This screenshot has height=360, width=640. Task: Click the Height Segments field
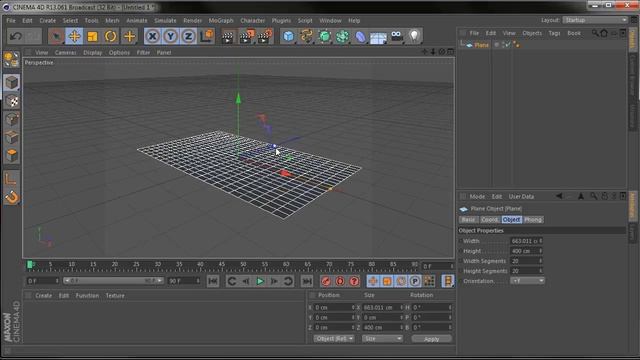(526, 271)
